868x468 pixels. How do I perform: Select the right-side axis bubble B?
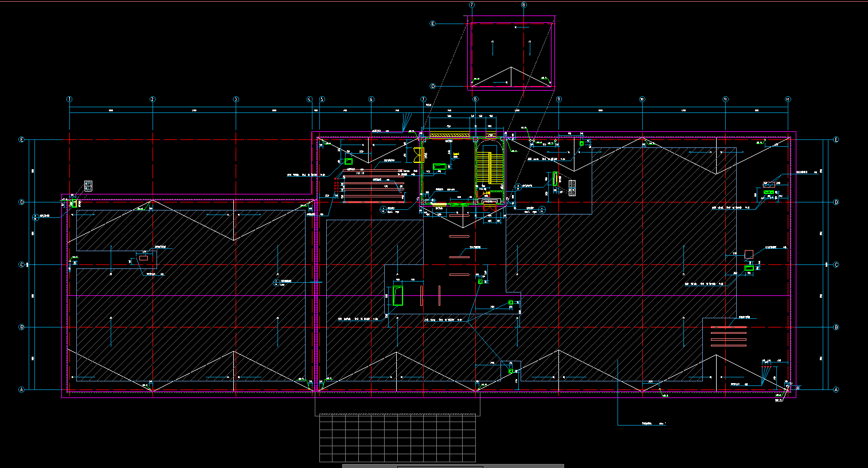tap(836, 327)
